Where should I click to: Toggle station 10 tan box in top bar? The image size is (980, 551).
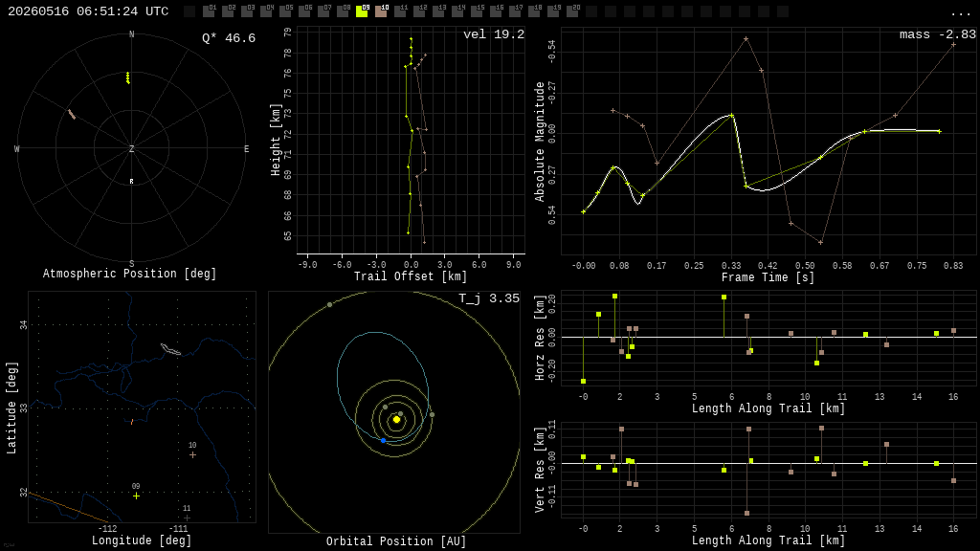381,11
